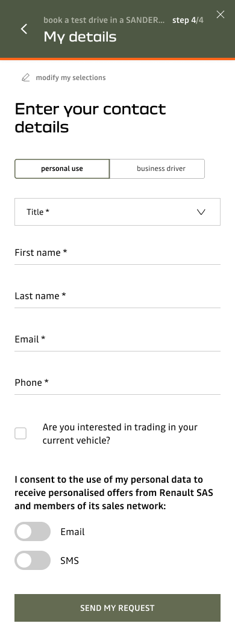Click the book a test drive header text
The height and width of the screenshot is (644, 235).
[104, 20]
